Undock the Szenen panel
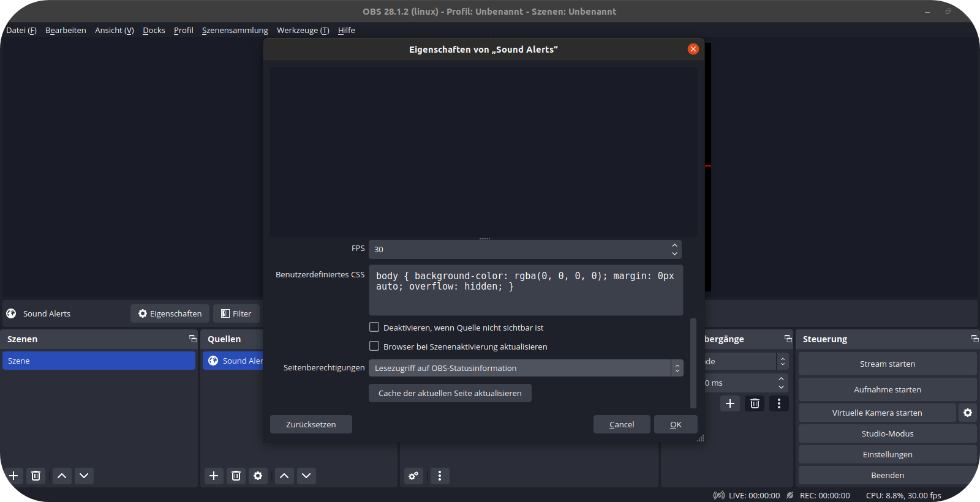The width and height of the screenshot is (980, 502). point(193,339)
